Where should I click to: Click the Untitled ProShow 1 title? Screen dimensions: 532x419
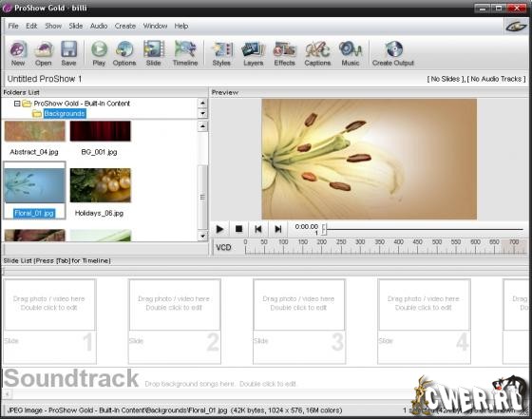(x=45, y=79)
